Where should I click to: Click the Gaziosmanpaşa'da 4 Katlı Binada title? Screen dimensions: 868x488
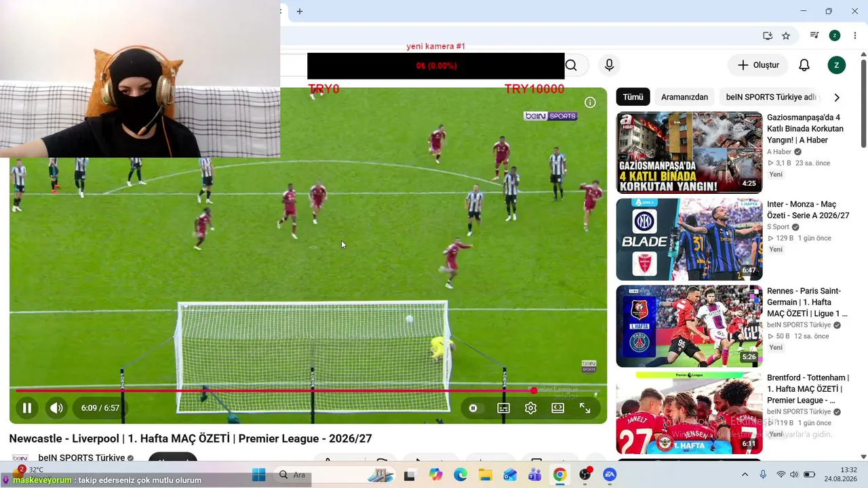[x=806, y=129]
